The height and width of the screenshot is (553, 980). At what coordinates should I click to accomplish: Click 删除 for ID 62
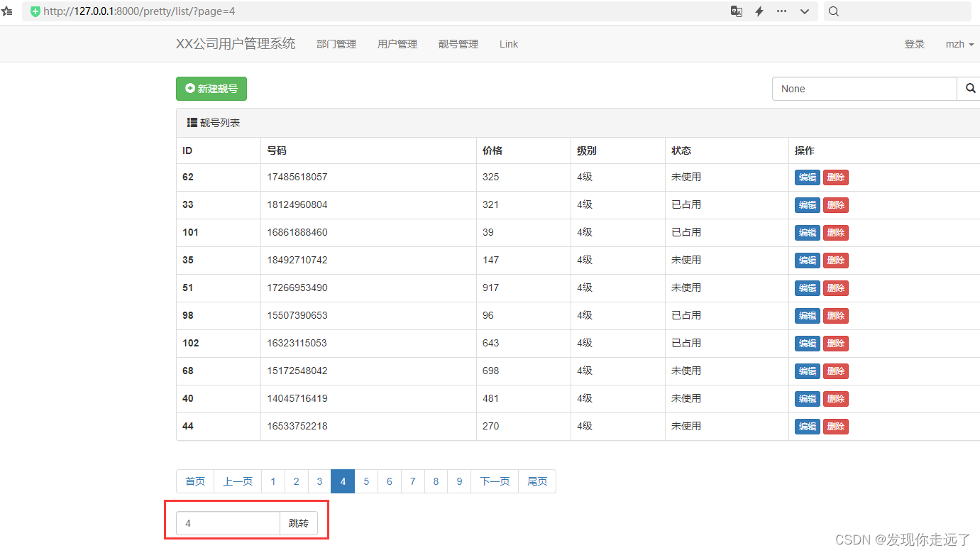[836, 177]
